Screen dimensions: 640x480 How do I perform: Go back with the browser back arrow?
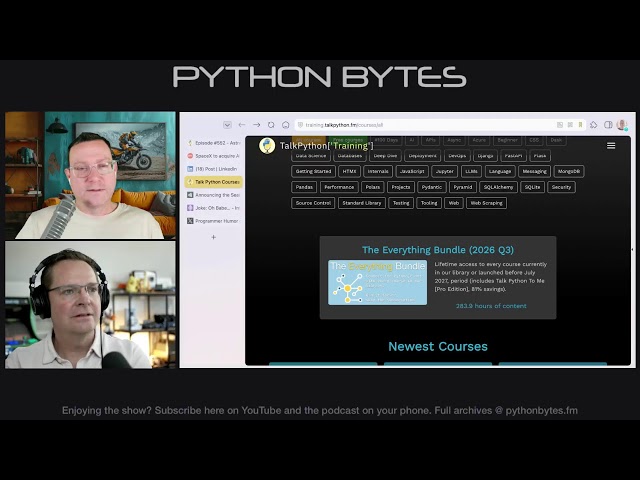coord(242,125)
